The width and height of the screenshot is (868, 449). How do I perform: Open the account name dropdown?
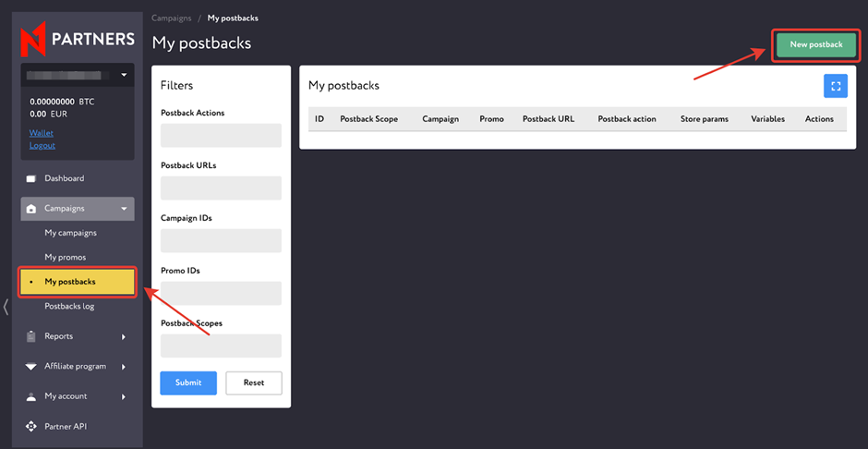click(x=124, y=75)
